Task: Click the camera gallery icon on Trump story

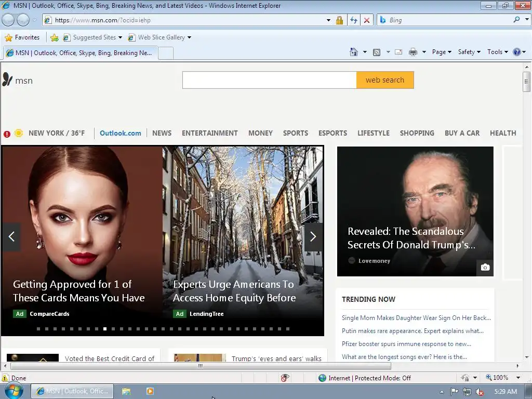Action: pos(485,268)
